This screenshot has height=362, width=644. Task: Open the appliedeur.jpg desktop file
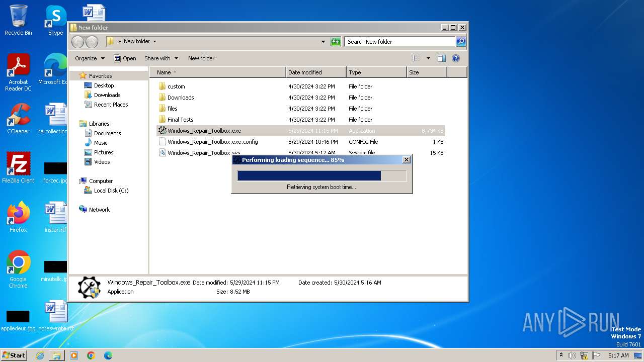tap(18, 320)
